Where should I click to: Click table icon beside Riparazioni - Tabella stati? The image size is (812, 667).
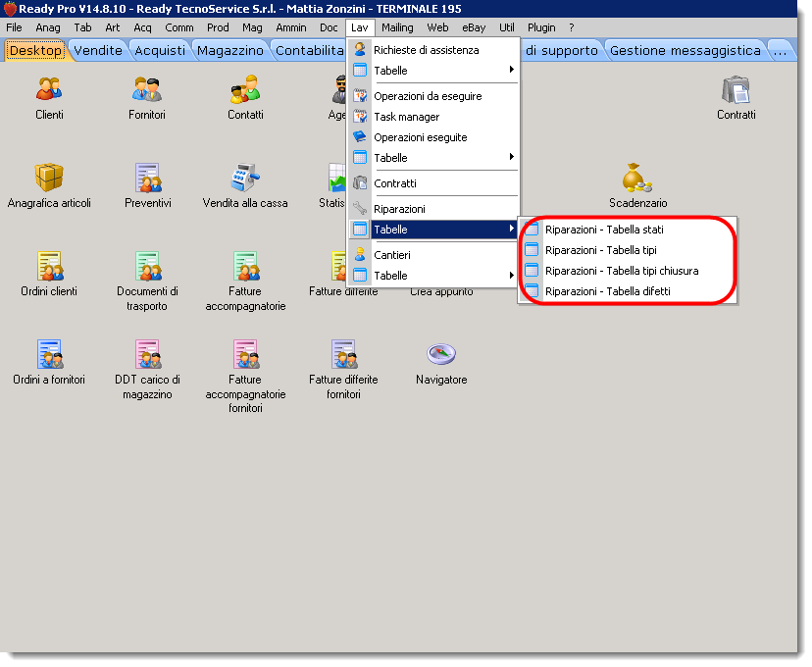532,230
